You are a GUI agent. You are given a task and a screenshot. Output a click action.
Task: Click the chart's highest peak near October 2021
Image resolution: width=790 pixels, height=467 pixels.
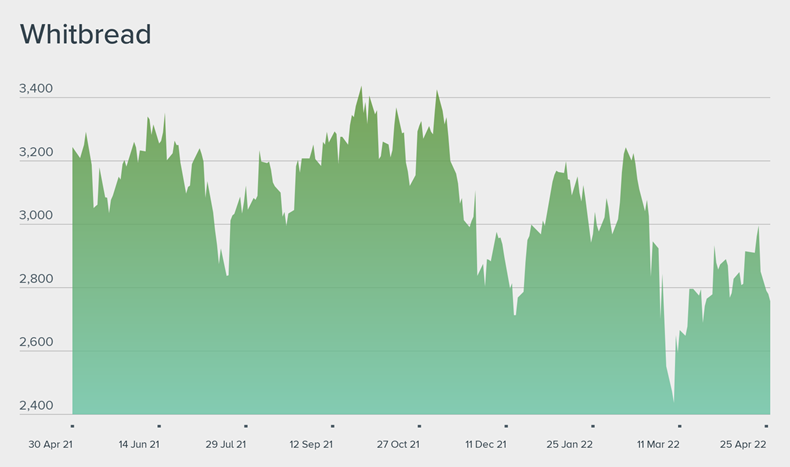click(361, 87)
